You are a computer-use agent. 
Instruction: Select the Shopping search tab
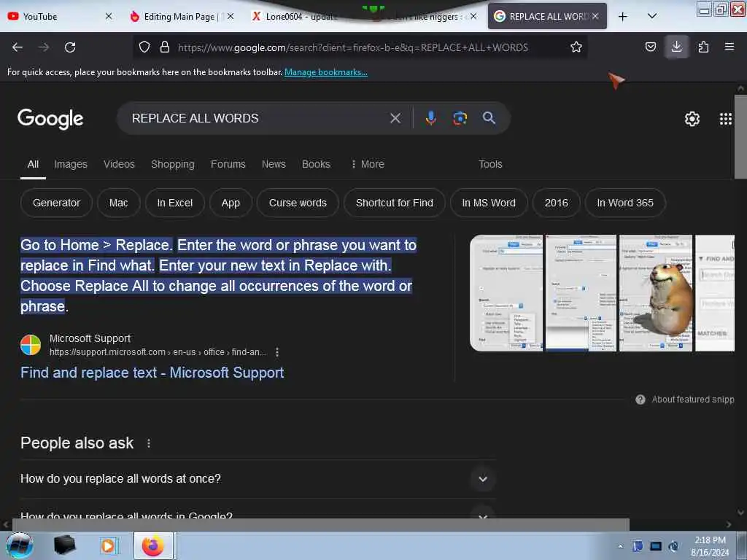point(172,164)
